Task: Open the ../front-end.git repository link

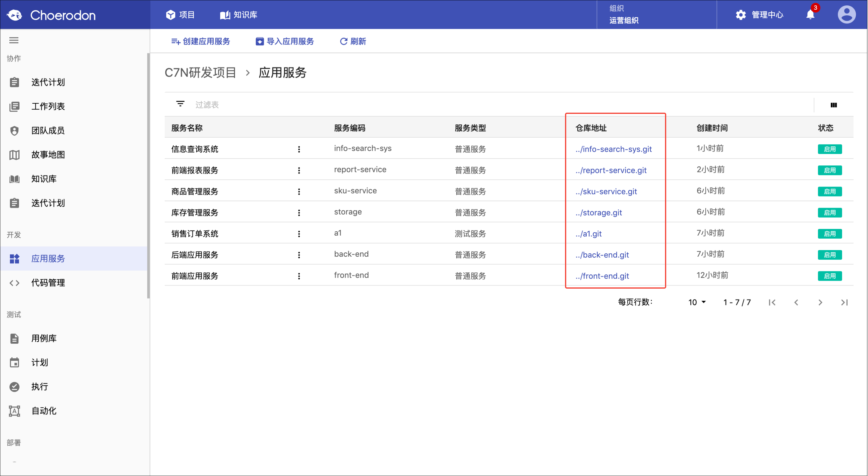Action: 602,276
